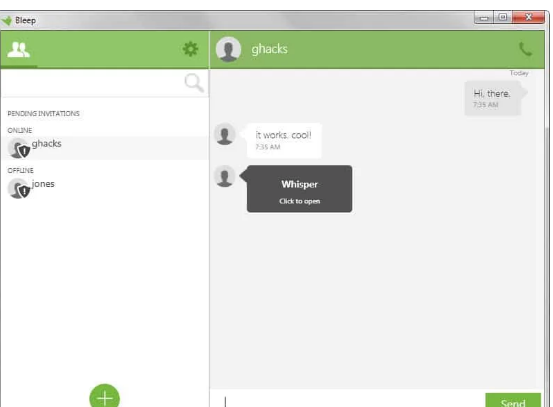Add a contact with the green plus button
The image size is (553, 407).
tap(104, 397)
